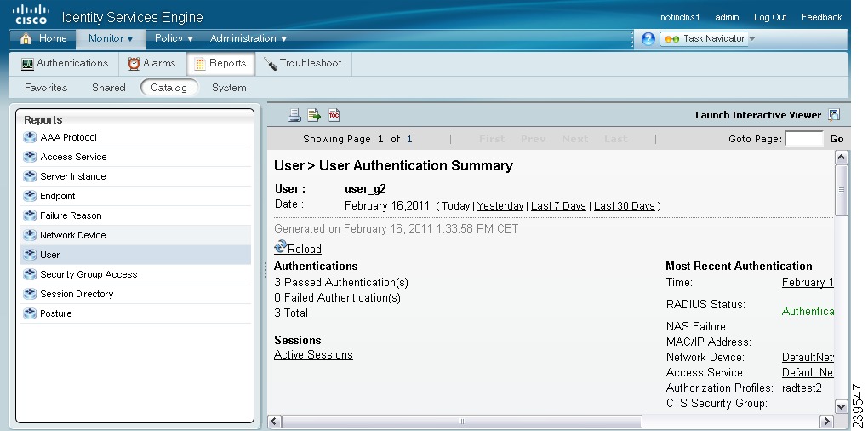Click the Network Device value link
This screenshot has height=431, width=868.
[808, 357]
